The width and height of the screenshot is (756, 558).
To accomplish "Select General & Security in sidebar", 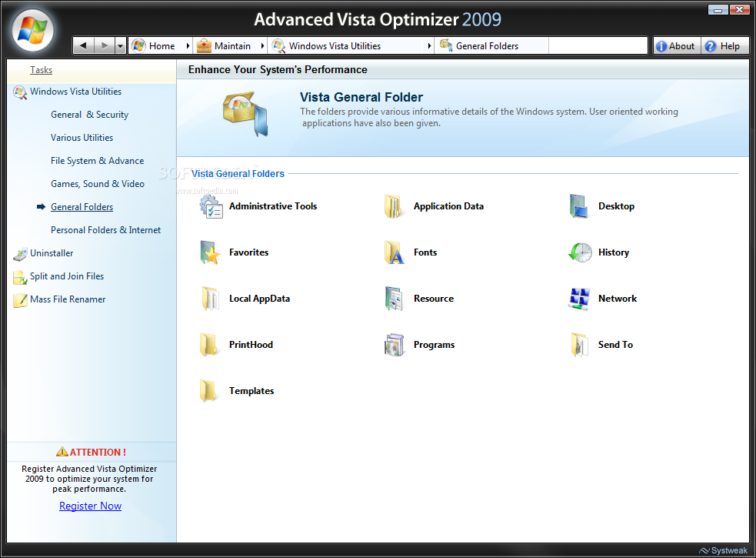I will (90, 115).
